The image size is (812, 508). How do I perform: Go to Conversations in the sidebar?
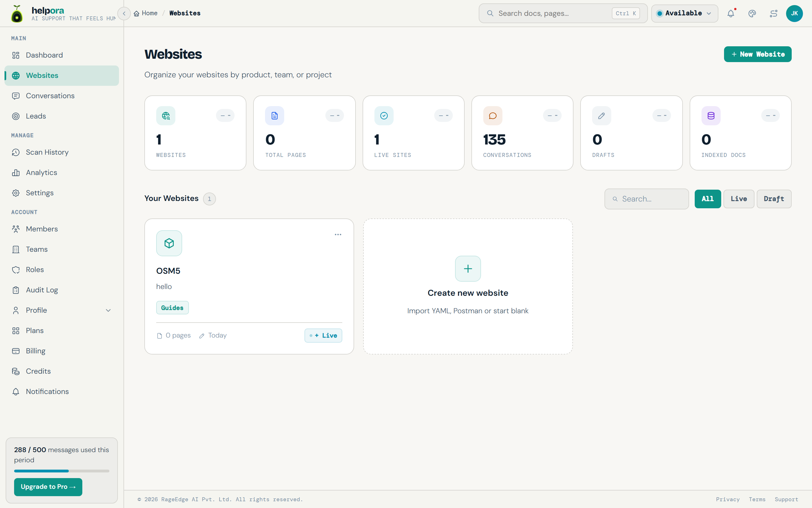(x=62, y=96)
